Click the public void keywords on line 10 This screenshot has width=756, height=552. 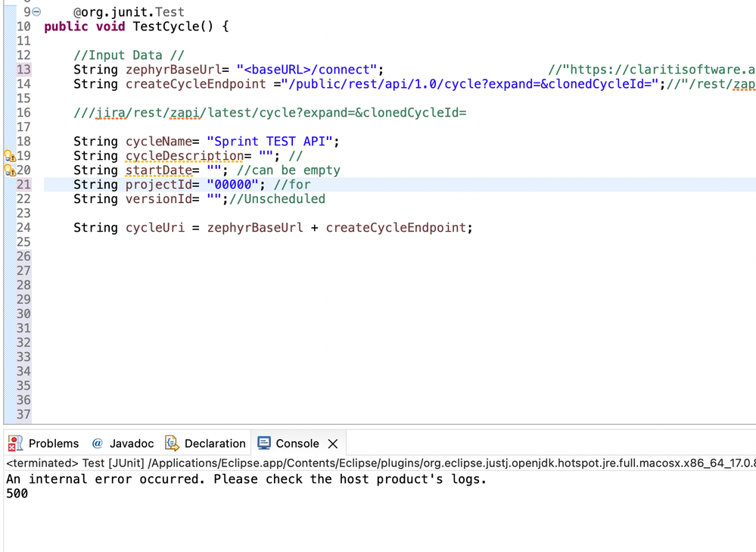click(84, 27)
